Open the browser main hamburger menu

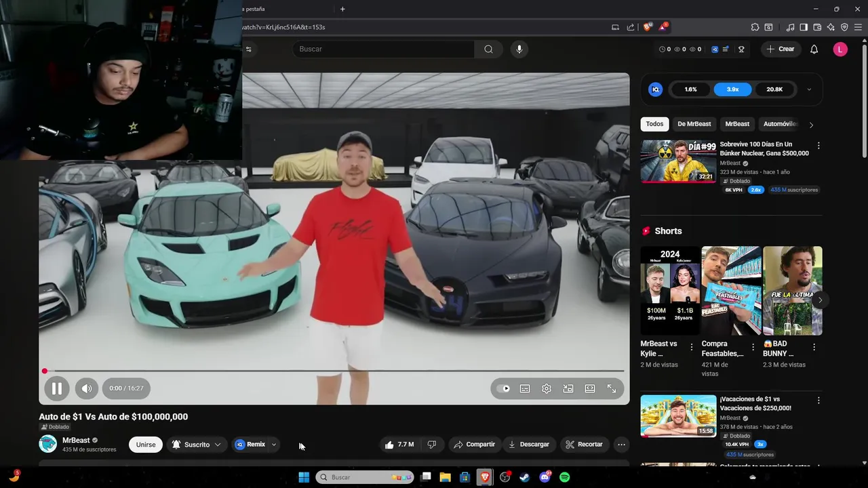point(858,27)
